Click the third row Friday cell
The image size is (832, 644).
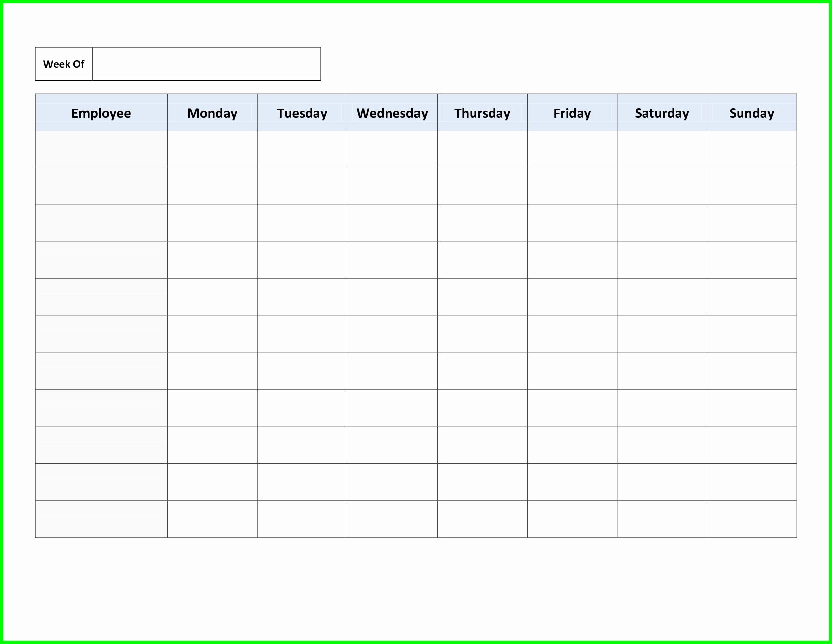[572, 223]
